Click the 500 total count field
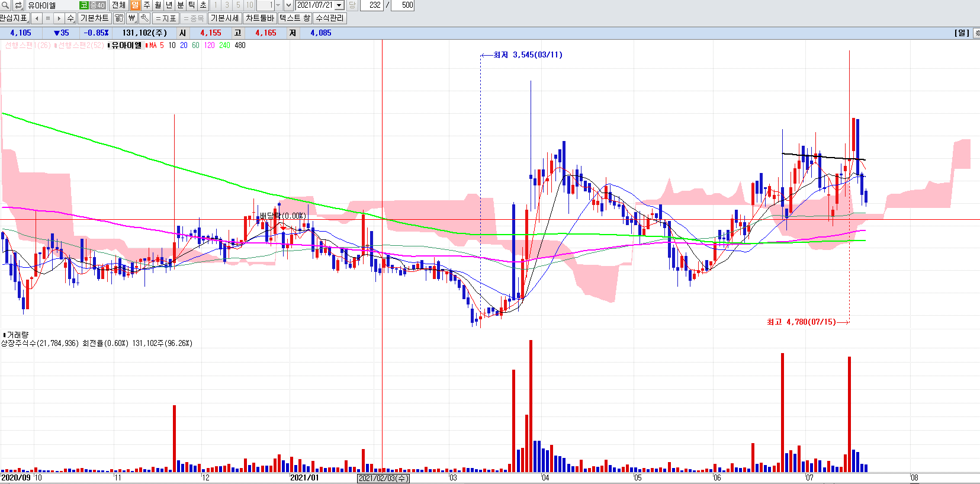The width and height of the screenshot is (980, 484). pos(403,5)
